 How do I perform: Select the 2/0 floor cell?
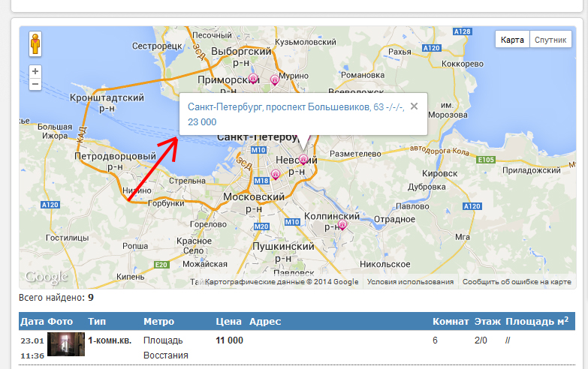(481, 340)
